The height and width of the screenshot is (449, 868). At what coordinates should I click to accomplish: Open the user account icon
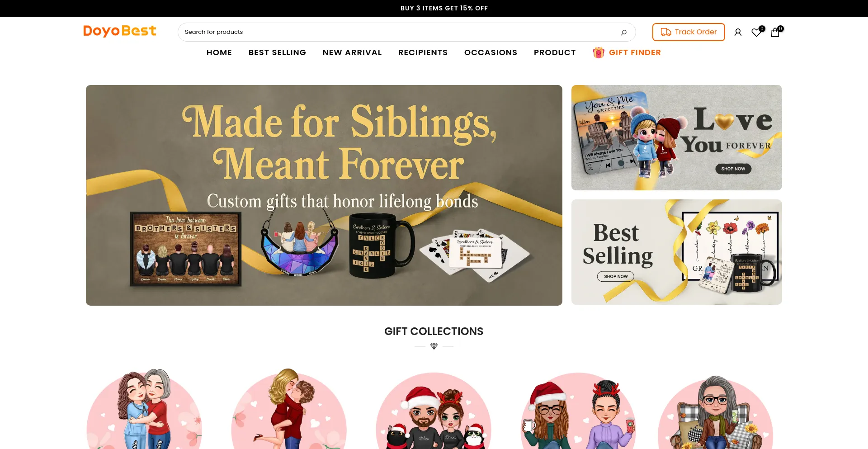pos(738,32)
